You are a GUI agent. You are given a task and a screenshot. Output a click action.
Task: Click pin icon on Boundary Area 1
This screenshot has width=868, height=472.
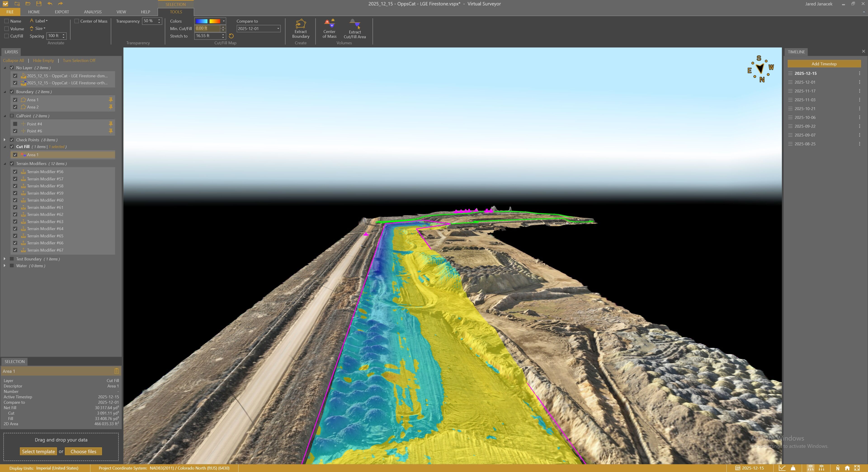click(x=111, y=100)
